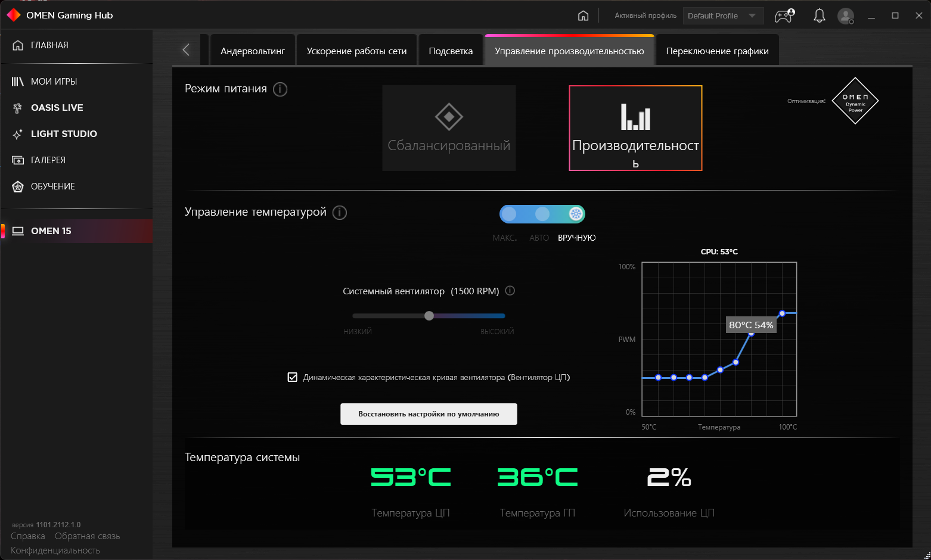Open the notifications bell

pyautogui.click(x=820, y=15)
